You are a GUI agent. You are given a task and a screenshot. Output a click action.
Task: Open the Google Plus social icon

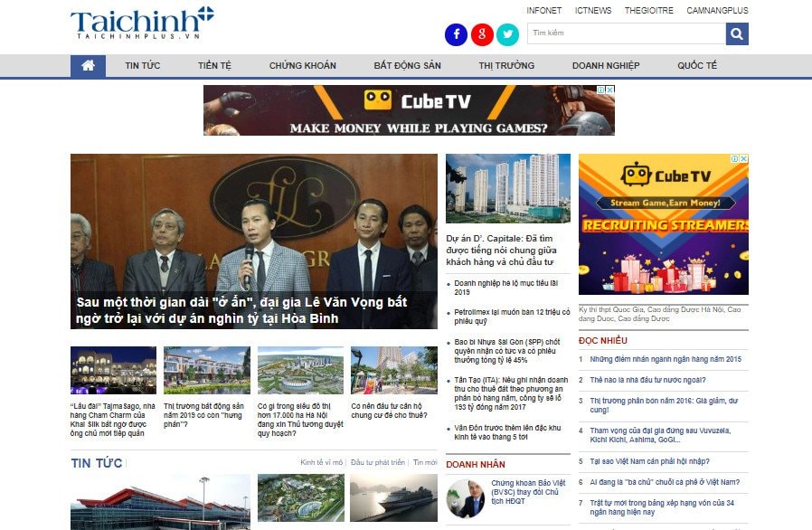(482, 34)
